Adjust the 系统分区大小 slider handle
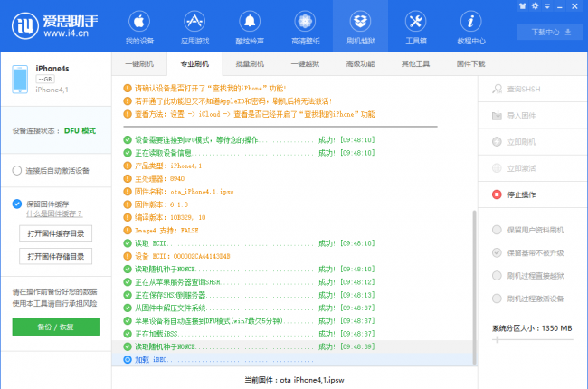 point(498,339)
